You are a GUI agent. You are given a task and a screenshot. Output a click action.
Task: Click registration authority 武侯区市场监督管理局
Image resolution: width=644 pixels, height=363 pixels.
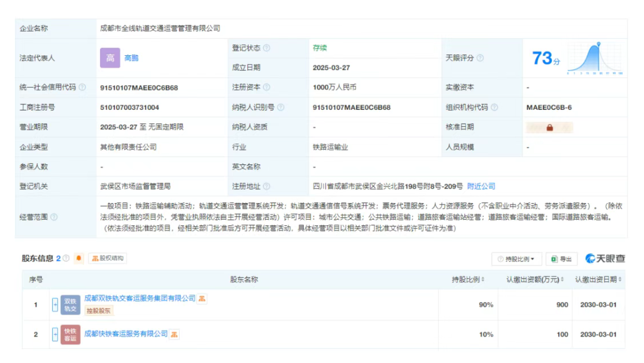point(135,186)
